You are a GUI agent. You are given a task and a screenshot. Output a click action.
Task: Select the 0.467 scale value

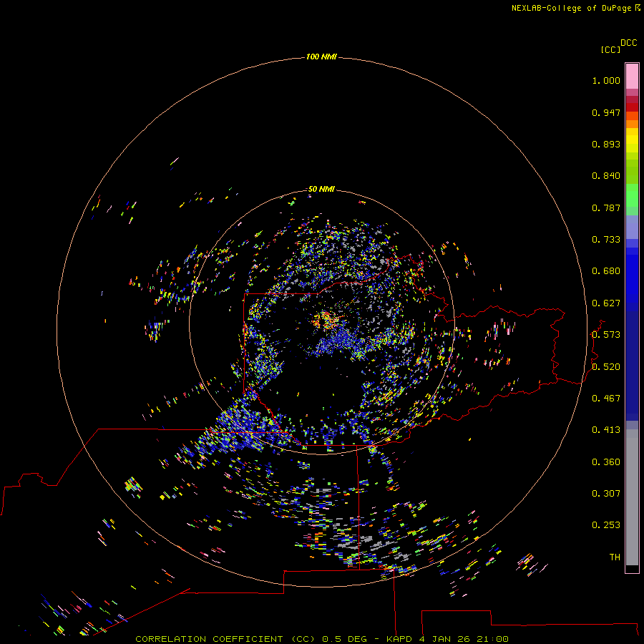[606, 399]
